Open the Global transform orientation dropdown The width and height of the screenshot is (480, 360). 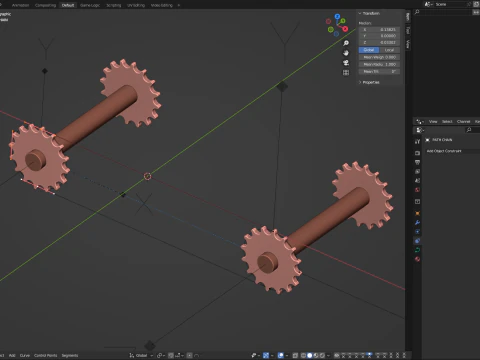pyautogui.click(x=141, y=355)
